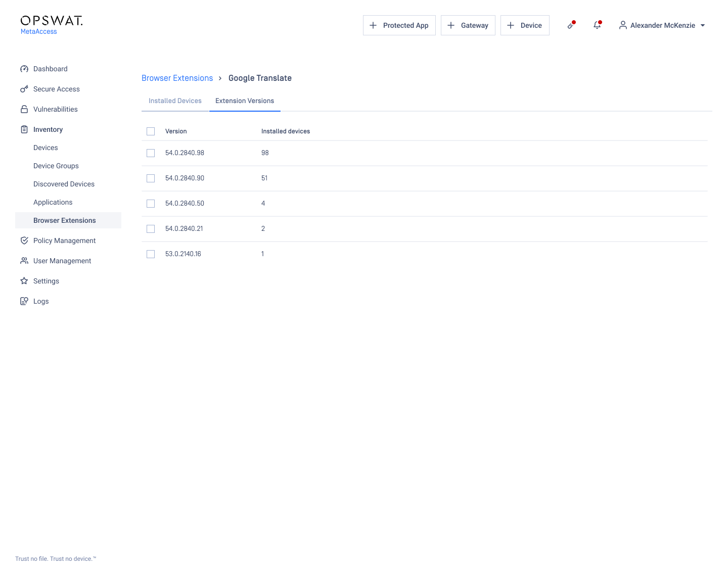This screenshot has width=728, height=579.
Task: Click the user profile avatar icon
Action: coord(623,25)
